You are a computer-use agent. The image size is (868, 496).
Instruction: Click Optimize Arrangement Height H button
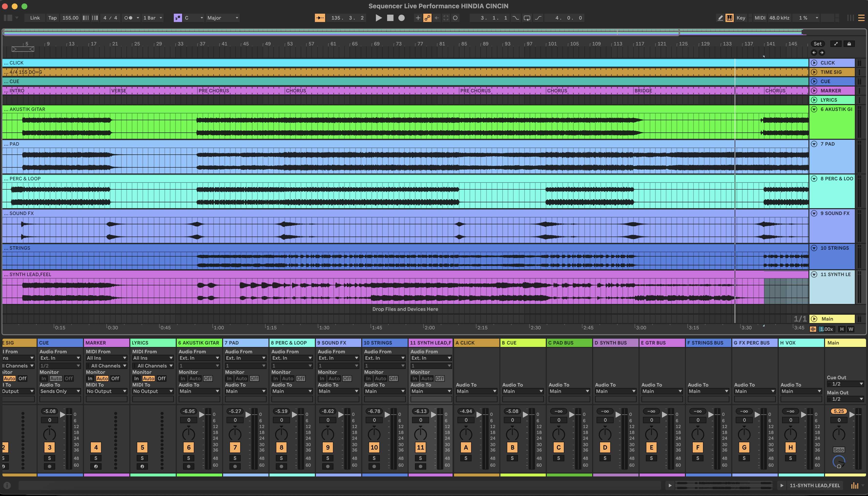point(842,329)
